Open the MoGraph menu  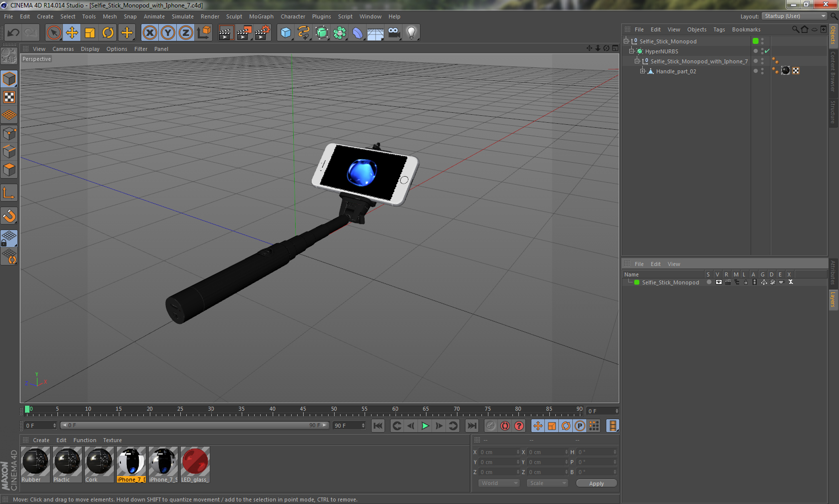click(x=261, y=16)
